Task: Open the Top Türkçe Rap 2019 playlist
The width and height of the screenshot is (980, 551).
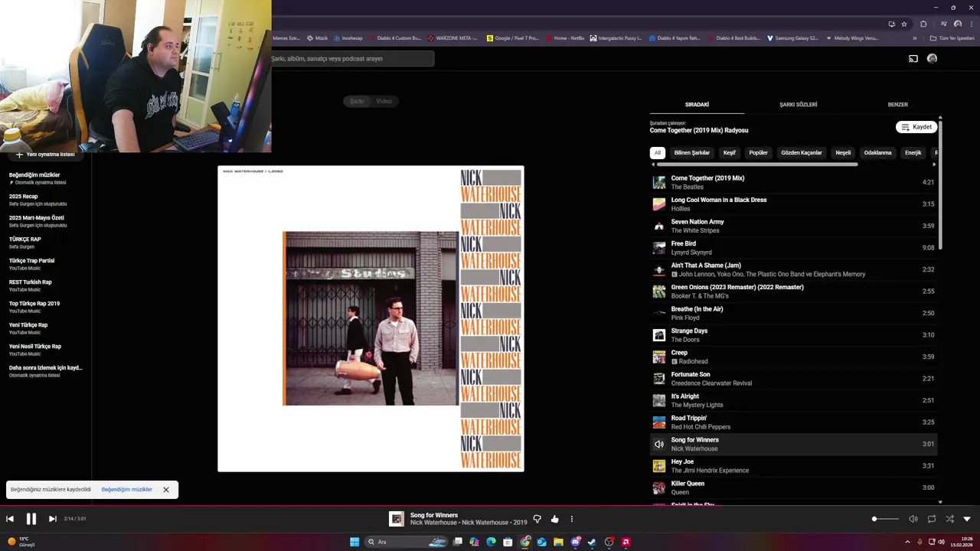Action: tap(46, 307)
